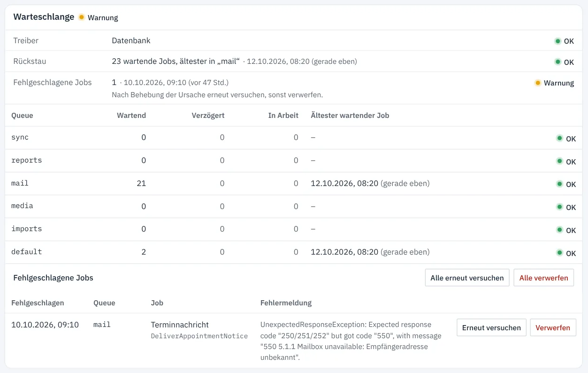Click the Verzögert column header
The height and width of the screenshot is (373, 588).
click(208, 115)
